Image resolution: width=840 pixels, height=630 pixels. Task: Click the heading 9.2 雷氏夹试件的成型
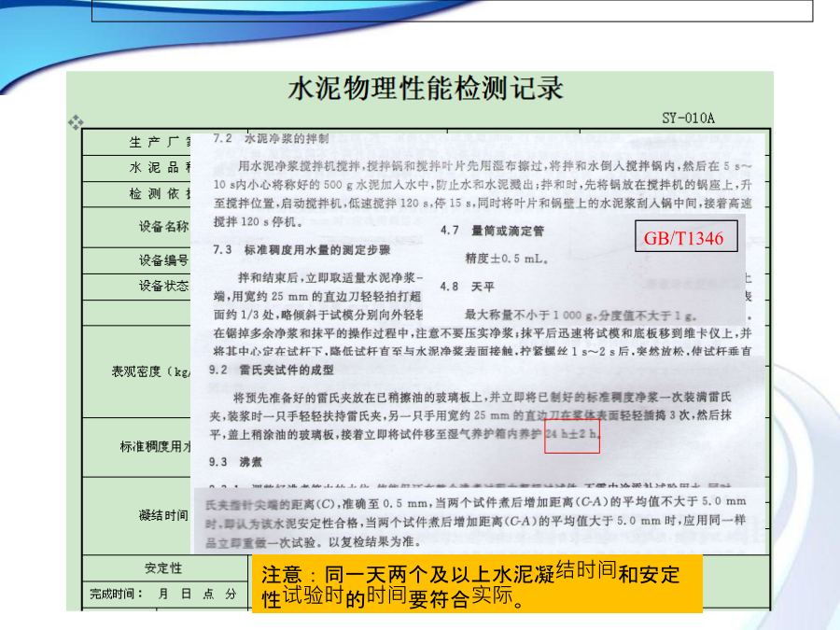[x=272, y=371]
